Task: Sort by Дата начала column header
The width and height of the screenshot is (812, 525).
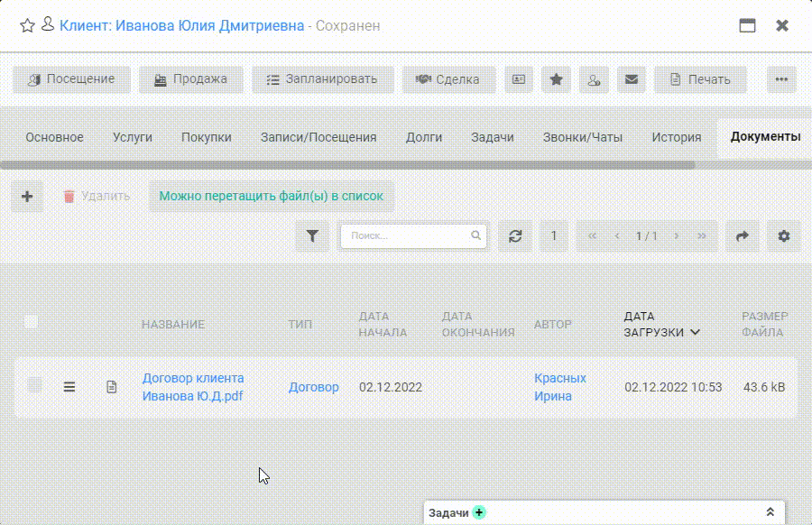Action: click(x=383, y=324)
